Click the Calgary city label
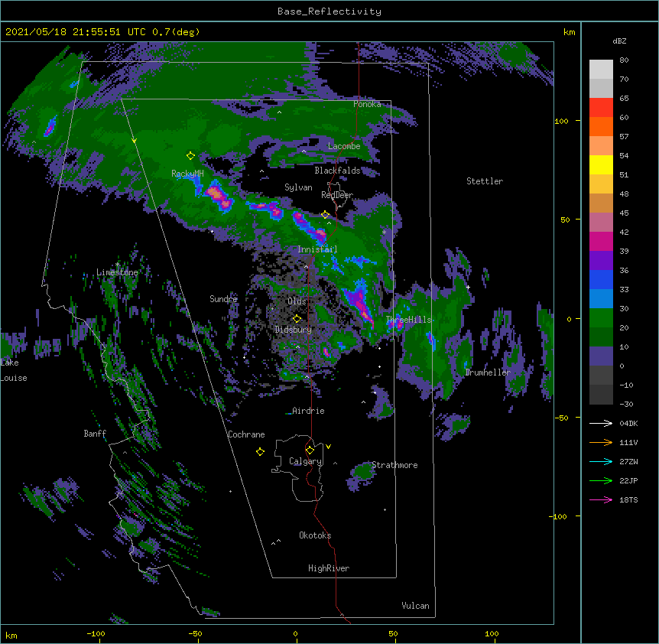Image resolution: width=659 pixels, height=644 pixels. [x=306, y=461]
